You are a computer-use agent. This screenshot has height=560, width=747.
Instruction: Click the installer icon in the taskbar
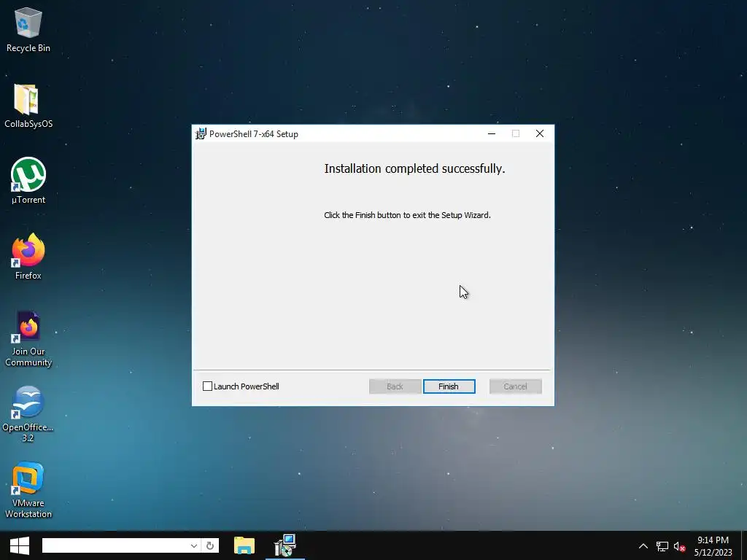click(x=285, y=545)
